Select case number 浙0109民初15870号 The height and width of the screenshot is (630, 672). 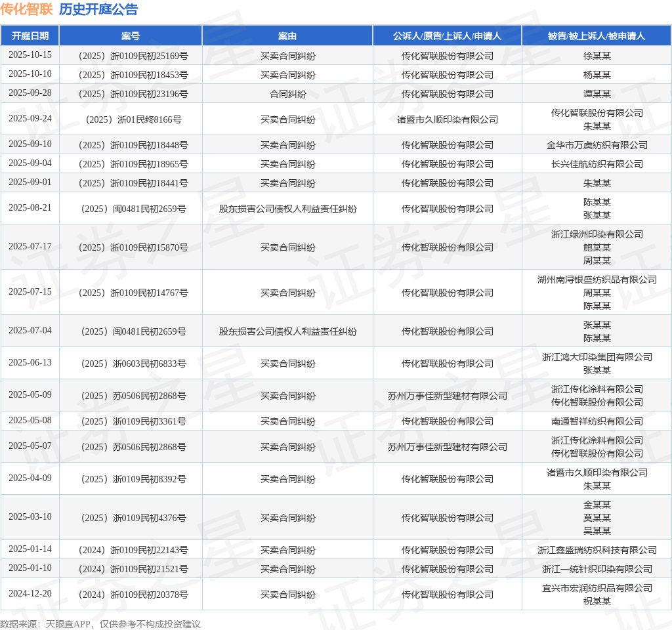[133, 247]
